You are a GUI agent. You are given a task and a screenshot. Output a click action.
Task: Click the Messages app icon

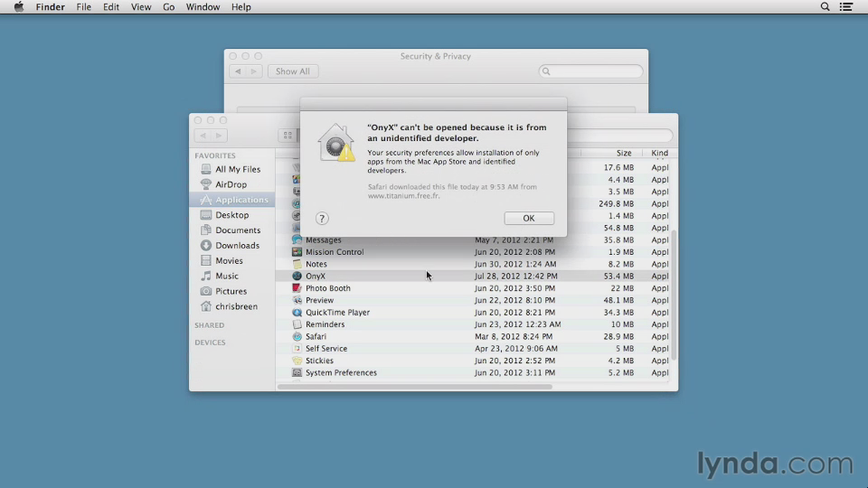tap(297, 239)
